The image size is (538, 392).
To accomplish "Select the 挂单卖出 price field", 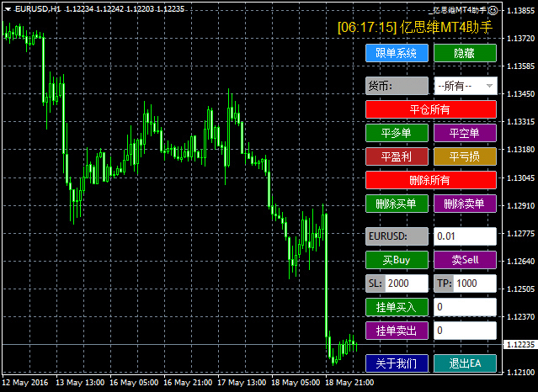I will (x=465, y=331).
